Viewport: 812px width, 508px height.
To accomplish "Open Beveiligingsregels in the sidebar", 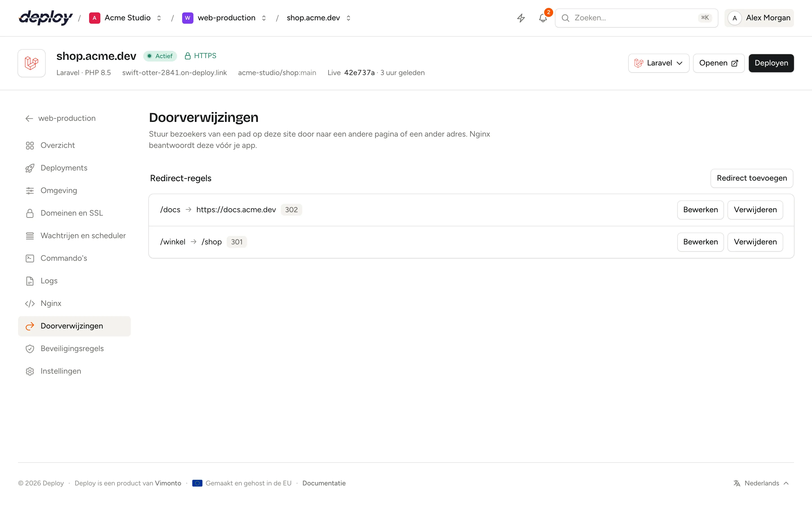I will tap(74, 349).
